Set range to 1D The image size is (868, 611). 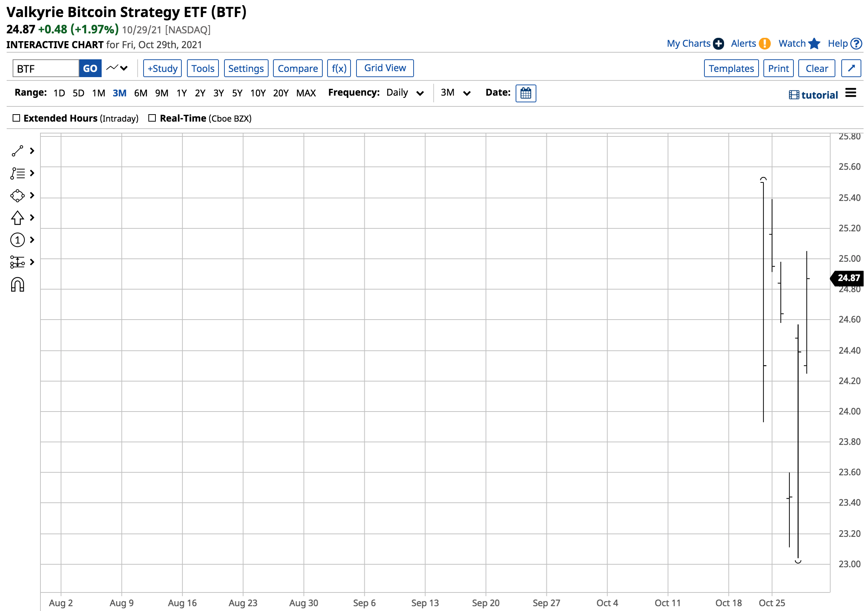pos(59,93)
